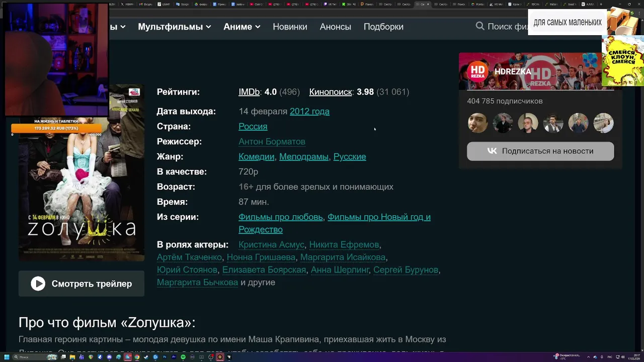Open Premiere Pro from the taskbar
Image resolution: width=644 pixels, height=362 pixels.
click(x=174, y=357)
